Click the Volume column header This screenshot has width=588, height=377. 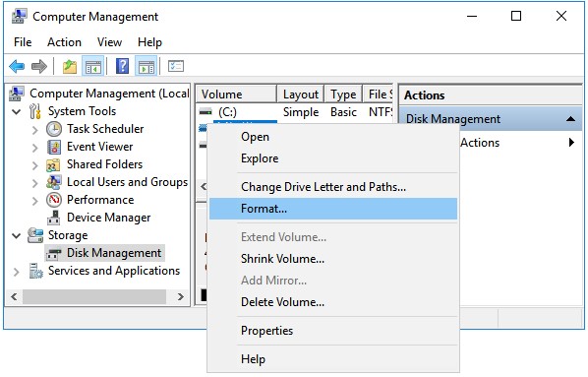pyautogui.click(x=236, y=94)
